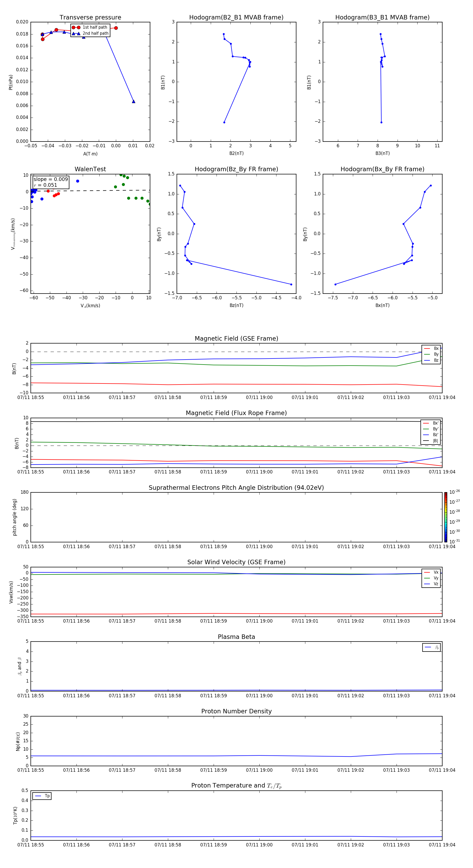Select the 'Tp' legend entry
Image resolution: width=473 pixels, height=868 pixels.
coord(42,796)
